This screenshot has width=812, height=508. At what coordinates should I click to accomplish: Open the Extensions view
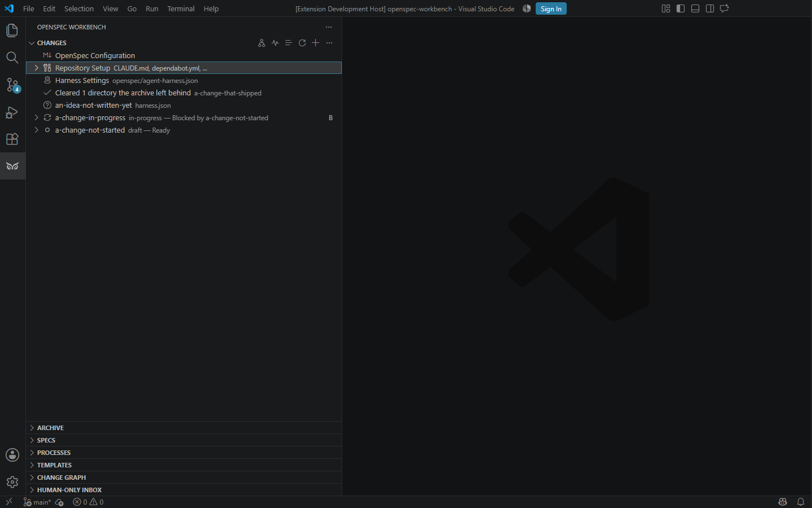(x=12, y=139)
